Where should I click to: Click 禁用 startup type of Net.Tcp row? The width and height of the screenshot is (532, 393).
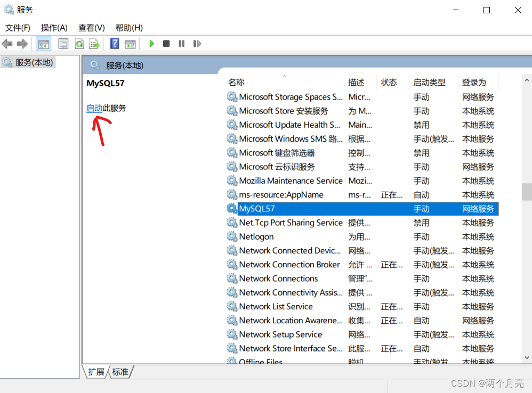coord(422,223)
